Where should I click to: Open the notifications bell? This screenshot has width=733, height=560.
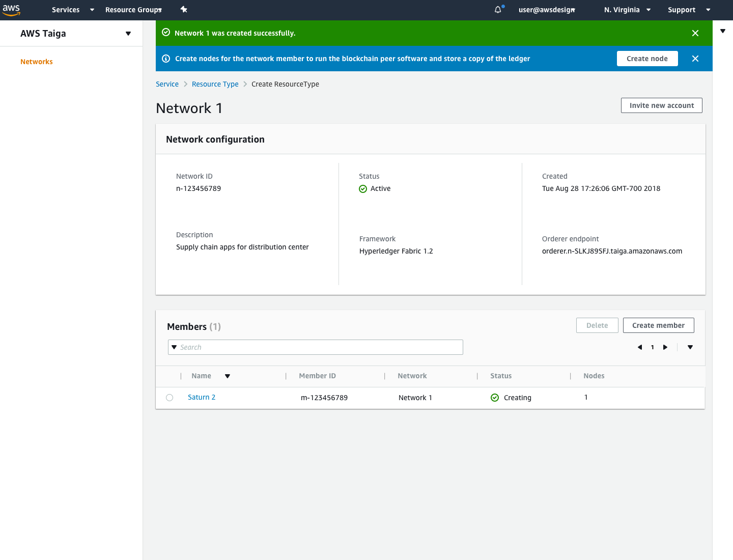(498, 10)
